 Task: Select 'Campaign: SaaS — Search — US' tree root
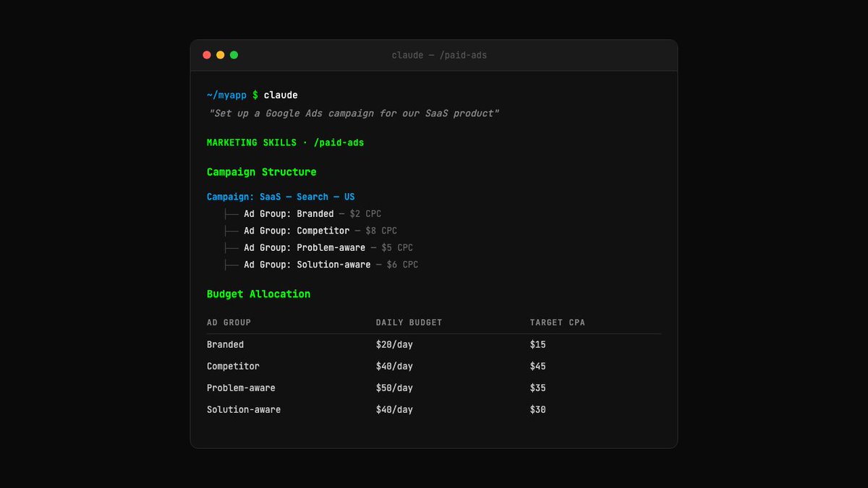tap(281, 197)
